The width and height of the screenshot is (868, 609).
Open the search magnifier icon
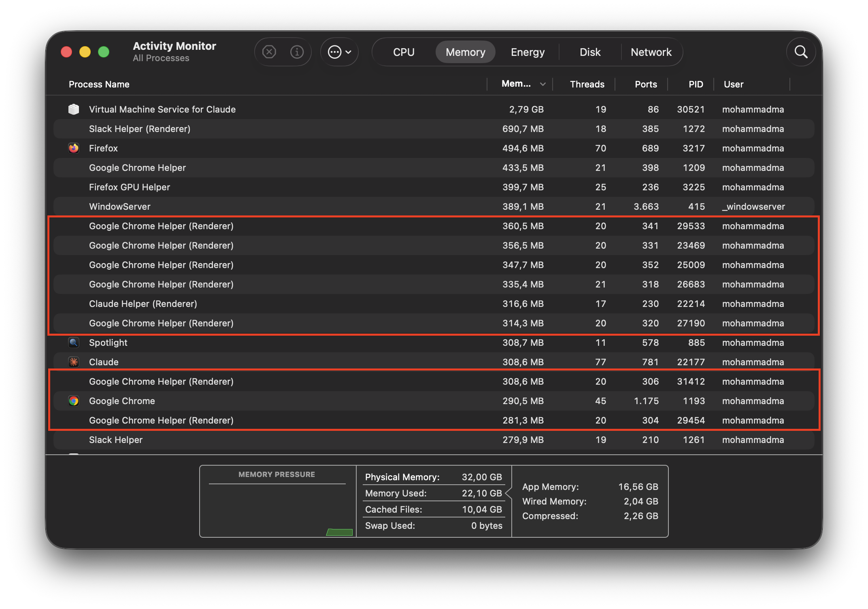click(x=801, y=52)
